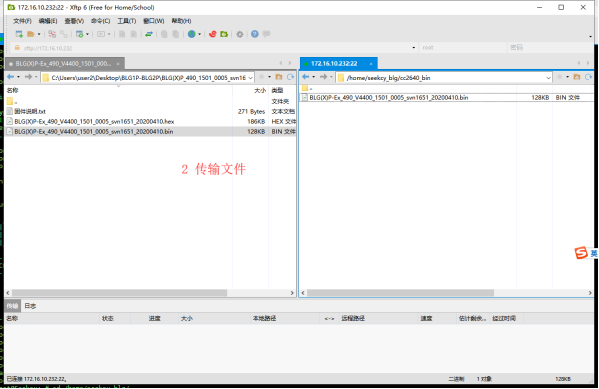This screenshot has width=599, height=389.
Task: Open the 文件(F) menu
Action: tap(22, 21)
